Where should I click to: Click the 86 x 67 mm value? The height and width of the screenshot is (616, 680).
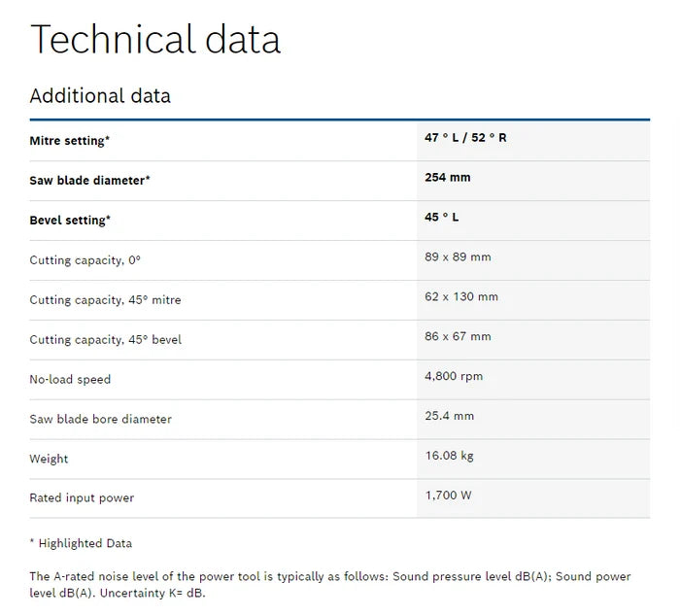coord(458,336)
